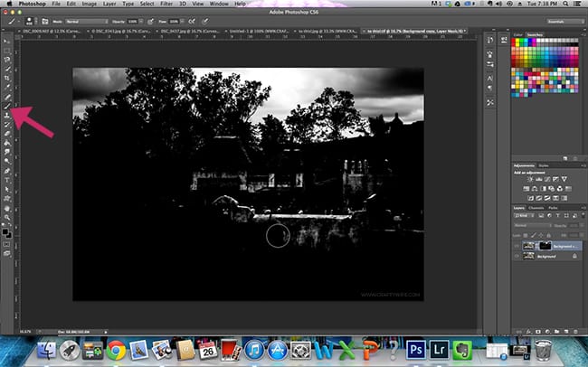Add a Curves adjustment
This screenshot has width=588, height=367.
pos(547,179)
